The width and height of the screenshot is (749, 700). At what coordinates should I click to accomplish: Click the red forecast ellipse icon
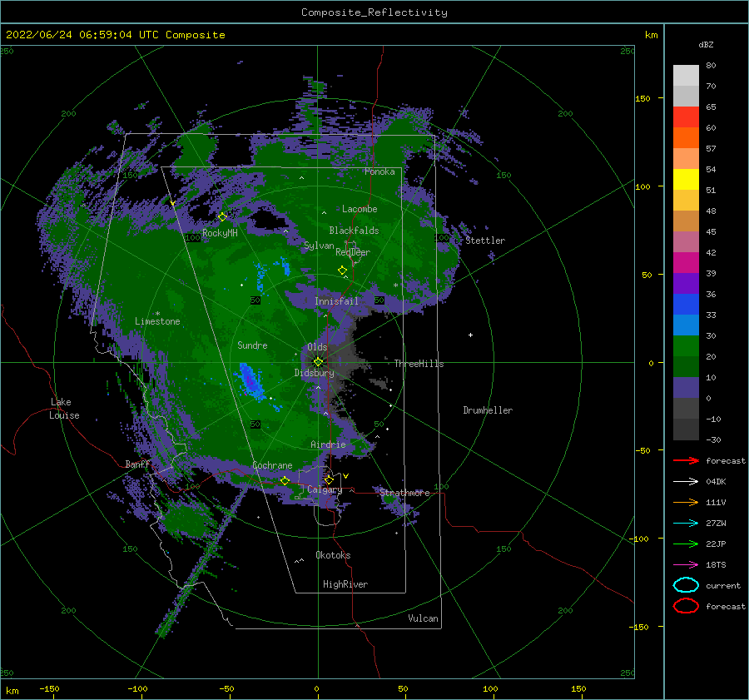click(686, 606)
